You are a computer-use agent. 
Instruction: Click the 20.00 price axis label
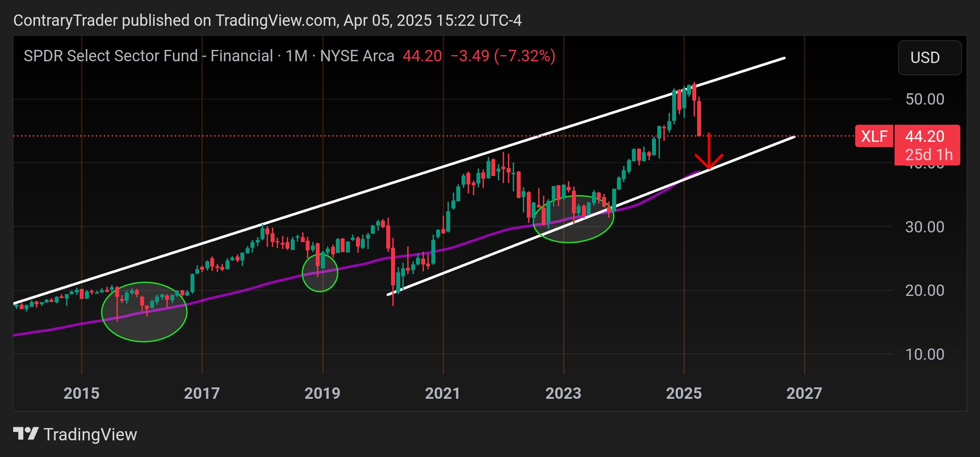click(925, 290)
